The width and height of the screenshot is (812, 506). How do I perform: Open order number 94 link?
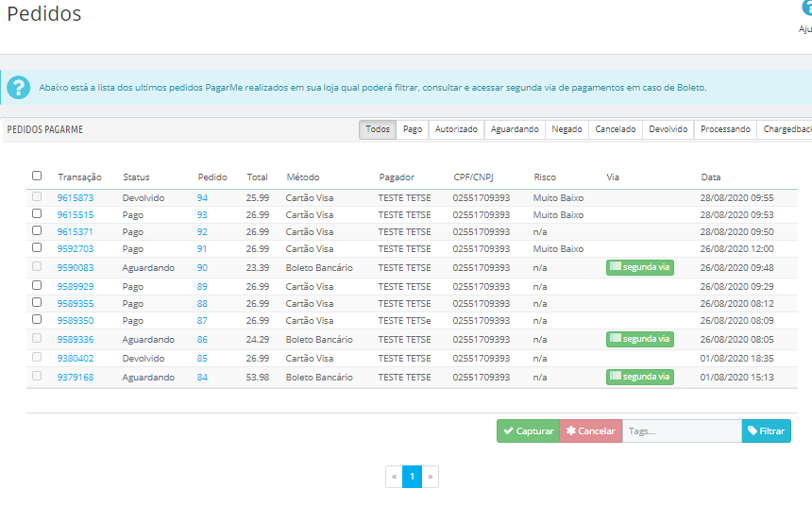[x=202, y=198]
